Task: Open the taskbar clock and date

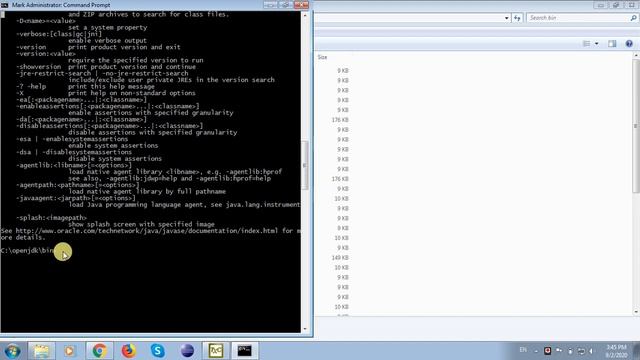Action: tap(616, 351)
